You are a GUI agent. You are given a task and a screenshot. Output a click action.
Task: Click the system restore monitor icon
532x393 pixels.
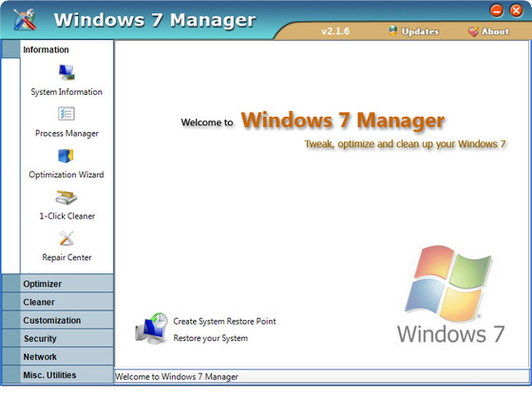pyautogui.click(x=151, y=328)
